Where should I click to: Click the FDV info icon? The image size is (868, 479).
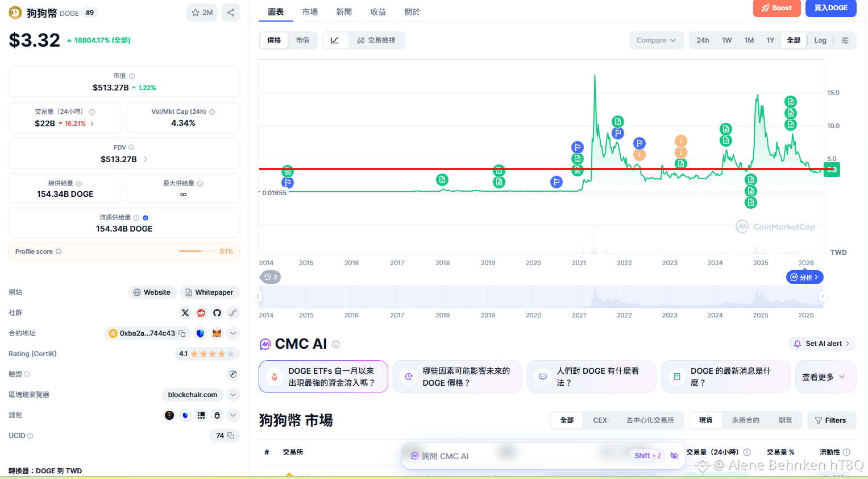(x=131, y=147)
